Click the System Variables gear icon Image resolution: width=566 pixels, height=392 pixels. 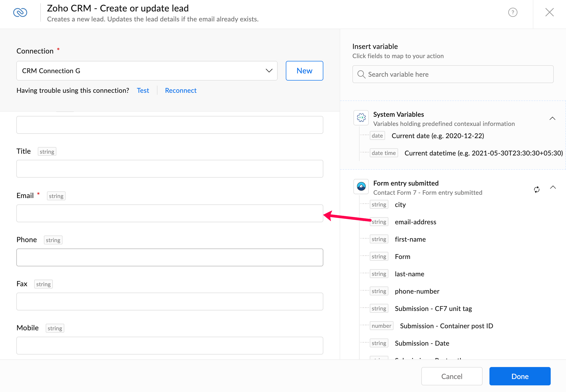[361, 117]
